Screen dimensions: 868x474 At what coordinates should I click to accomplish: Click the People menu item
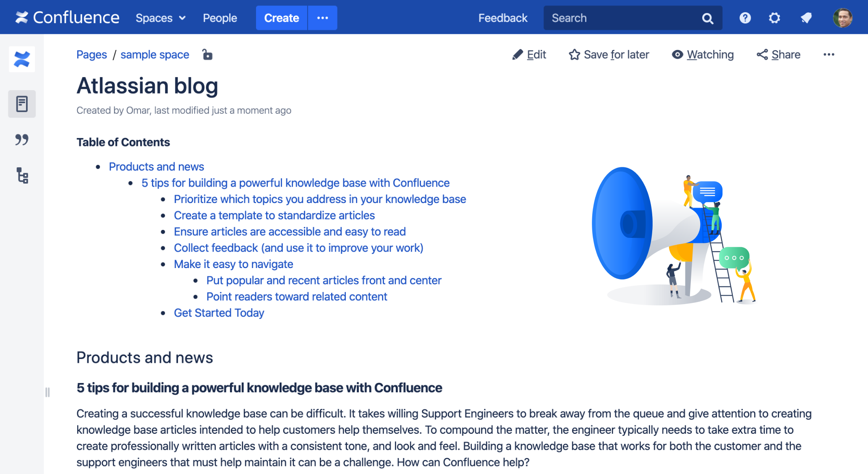point(219,17)
